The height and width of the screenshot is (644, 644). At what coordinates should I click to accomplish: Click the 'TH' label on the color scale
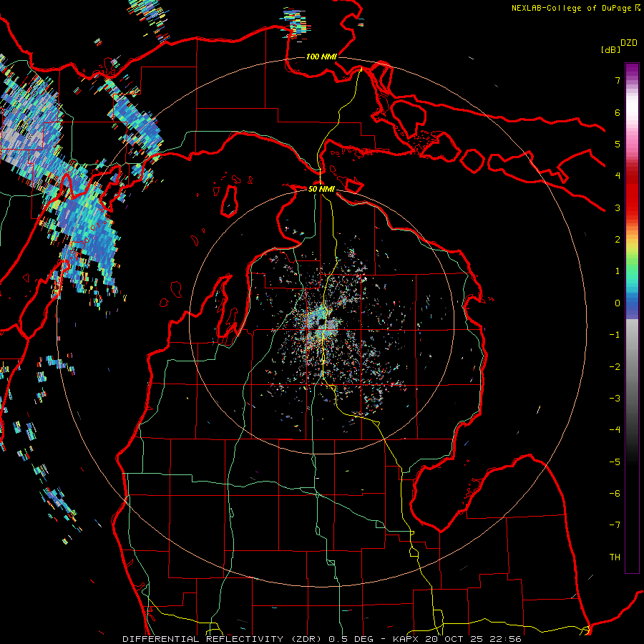615,557
